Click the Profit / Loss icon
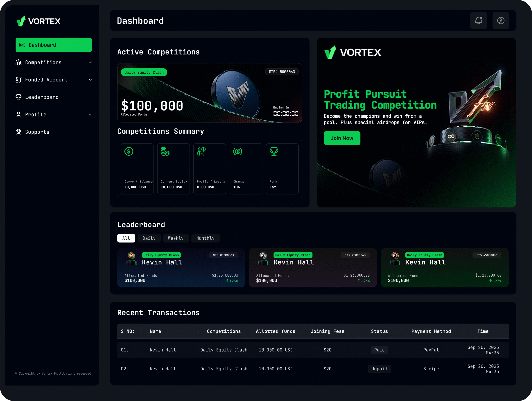This screenshot has width=532, height=401. coord(201,151)
